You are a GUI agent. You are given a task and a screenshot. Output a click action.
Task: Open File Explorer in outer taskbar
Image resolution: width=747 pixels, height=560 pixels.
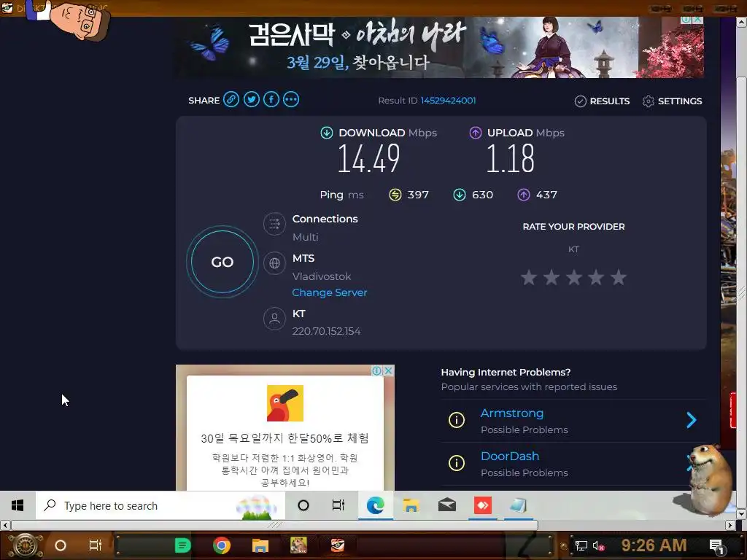[x=260, y=545]
